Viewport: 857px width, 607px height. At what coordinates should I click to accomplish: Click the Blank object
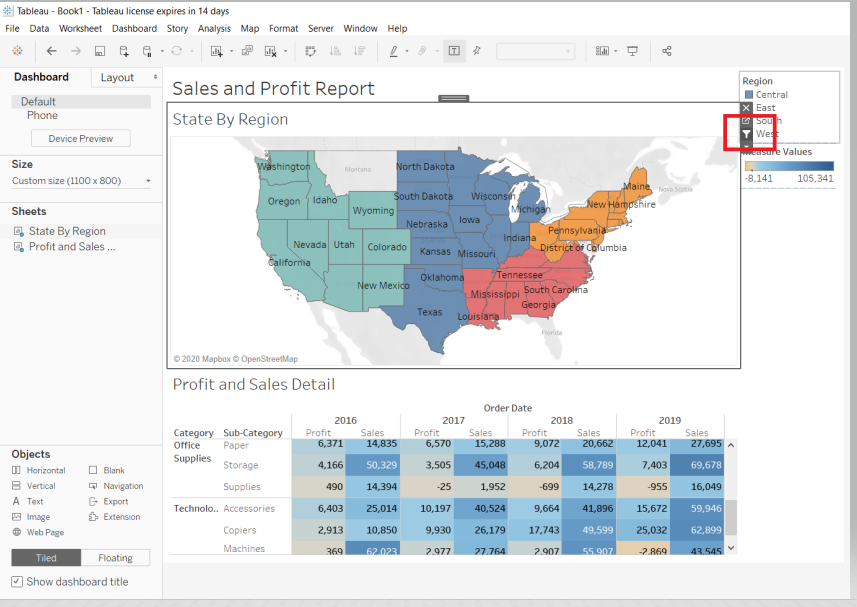[x=107, y=470]
